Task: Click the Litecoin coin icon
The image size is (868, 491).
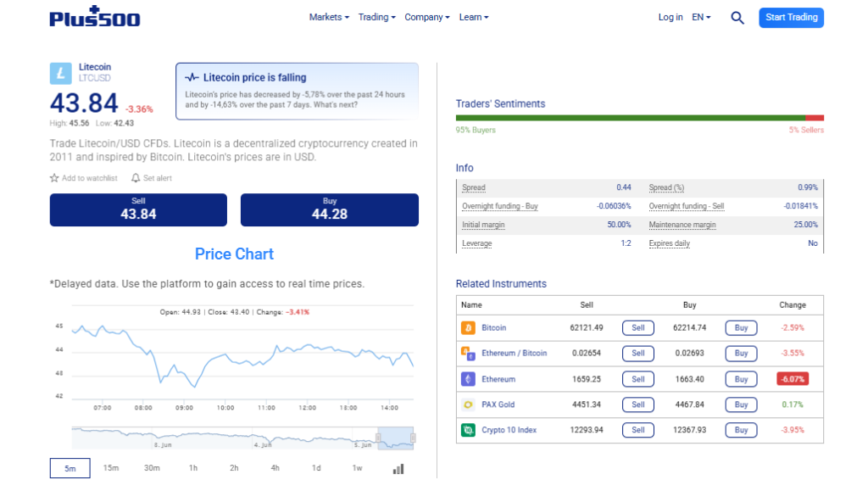Action: point(60,73)
